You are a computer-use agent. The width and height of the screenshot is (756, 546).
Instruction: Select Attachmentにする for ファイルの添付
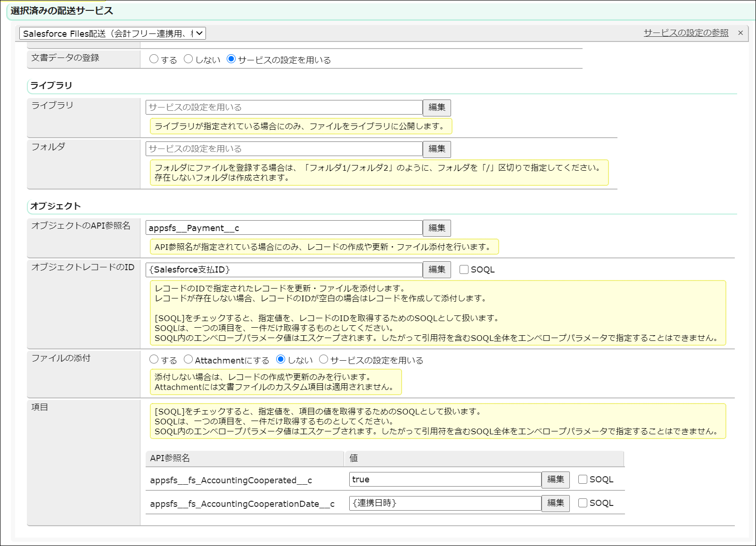point(189,360)
